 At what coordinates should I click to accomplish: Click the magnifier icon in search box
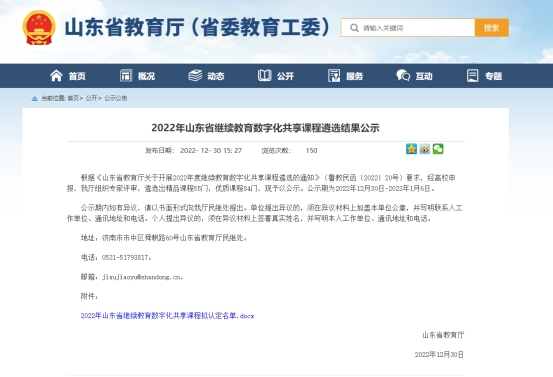354,28
